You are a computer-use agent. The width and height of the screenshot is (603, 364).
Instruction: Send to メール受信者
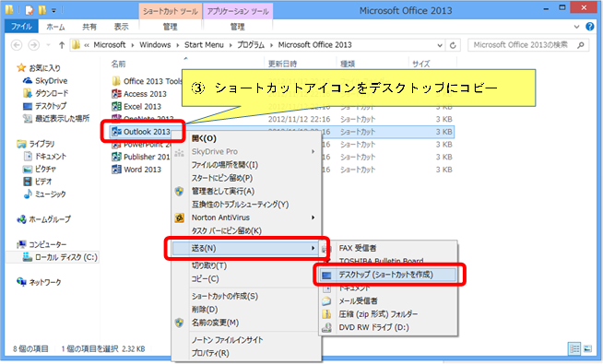(388, 301)
